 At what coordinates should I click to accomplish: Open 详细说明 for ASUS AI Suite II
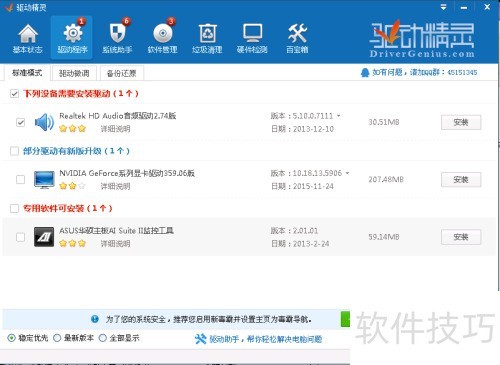tap(115, 243)
